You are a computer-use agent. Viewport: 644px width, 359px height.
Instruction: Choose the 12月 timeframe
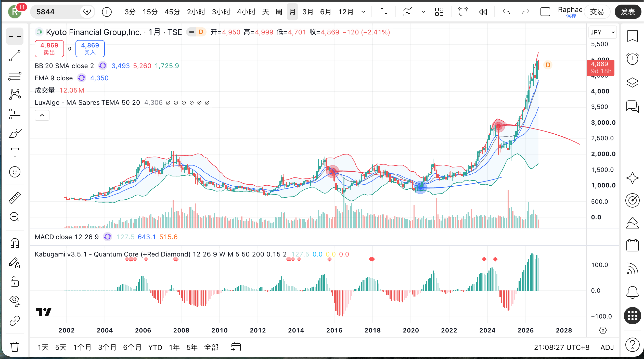tap(346, 12)
